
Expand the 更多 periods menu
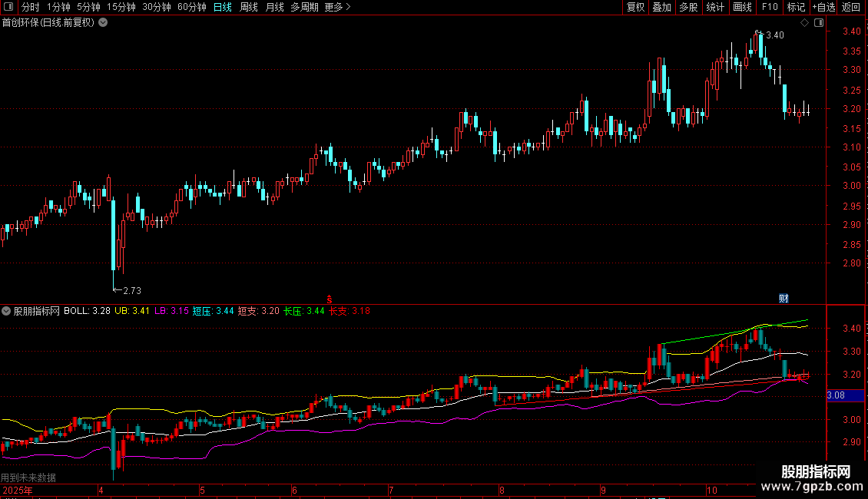[338, 7]
